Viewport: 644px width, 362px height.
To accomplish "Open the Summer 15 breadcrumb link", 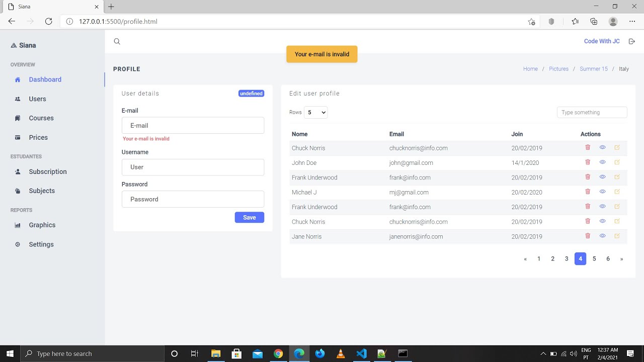I will coord(594,69).
